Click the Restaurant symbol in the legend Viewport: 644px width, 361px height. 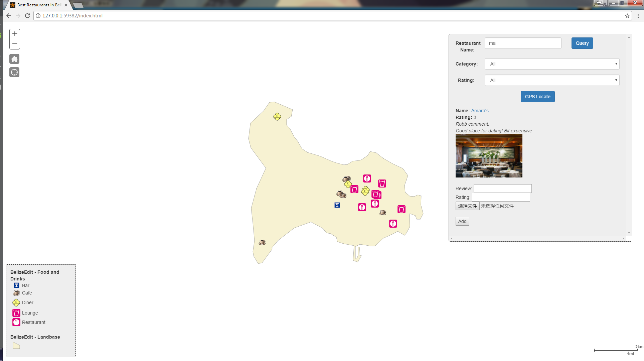(16, 322)
